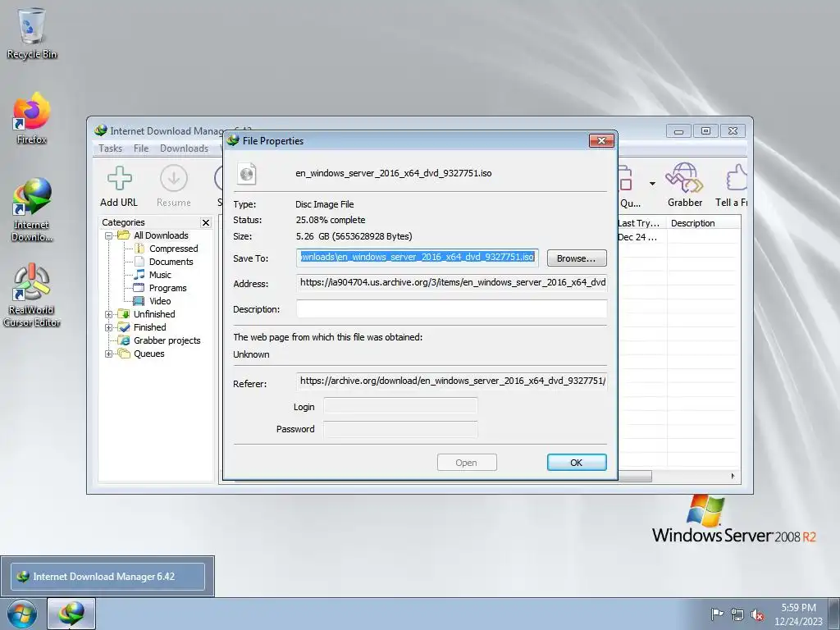Screen dimensions: 840x630
Task: Click the disc image file icon in File Properties
Action: tap(246, 174)
